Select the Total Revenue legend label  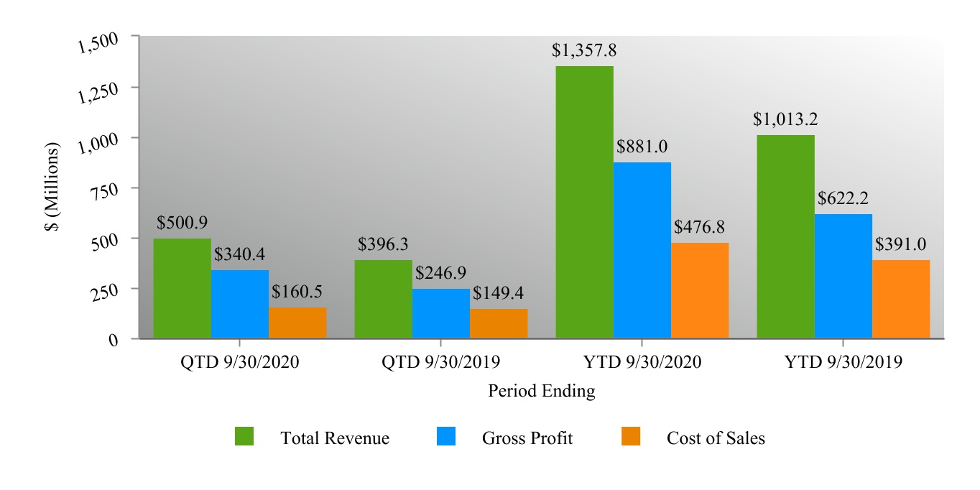335,438
